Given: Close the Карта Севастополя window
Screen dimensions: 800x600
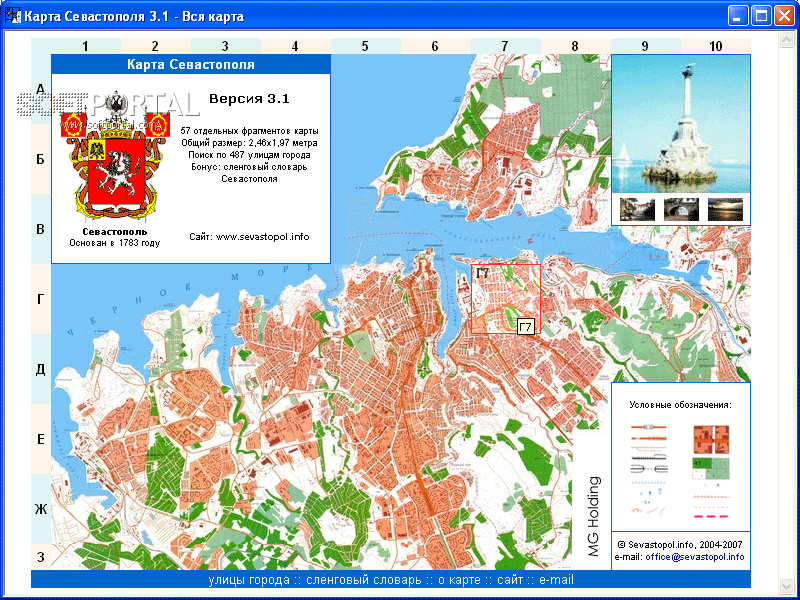Looking at the screenshot, I should coord(784,16).
